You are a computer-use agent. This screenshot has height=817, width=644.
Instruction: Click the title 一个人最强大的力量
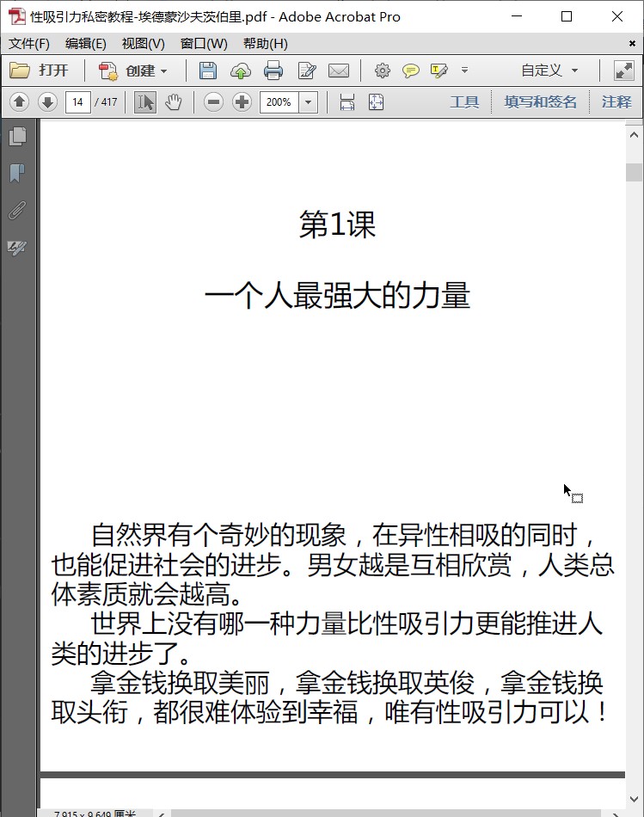(337, 296)
